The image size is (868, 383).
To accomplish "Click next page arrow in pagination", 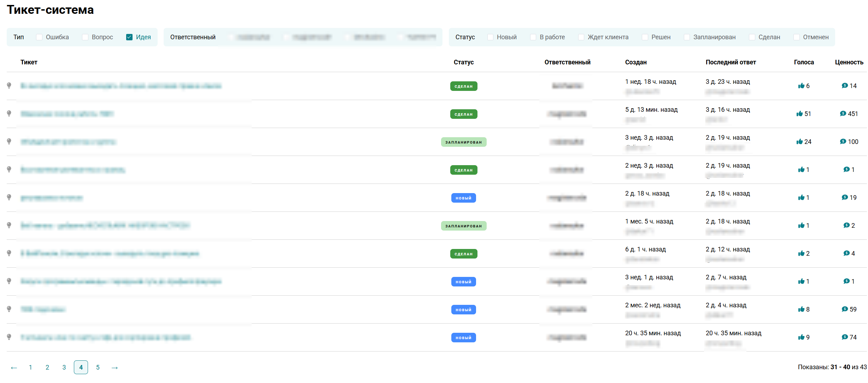I will [x=115, y=368].
